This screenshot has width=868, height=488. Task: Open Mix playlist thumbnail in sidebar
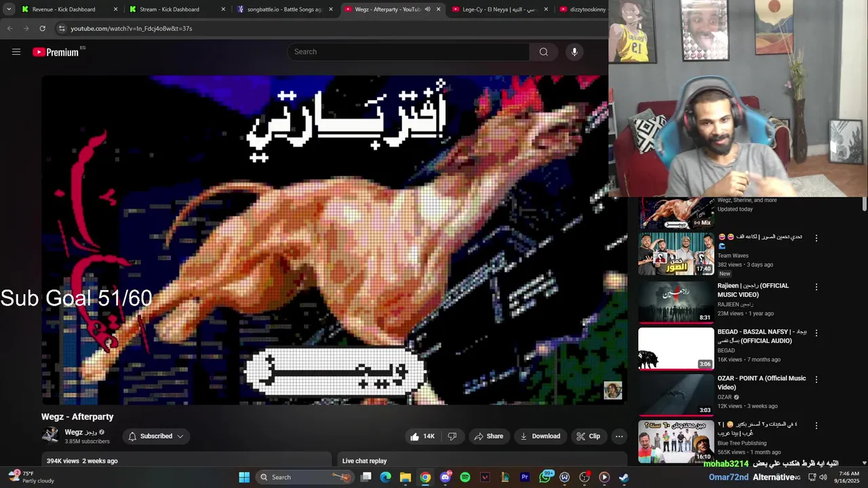click(676, 213)
